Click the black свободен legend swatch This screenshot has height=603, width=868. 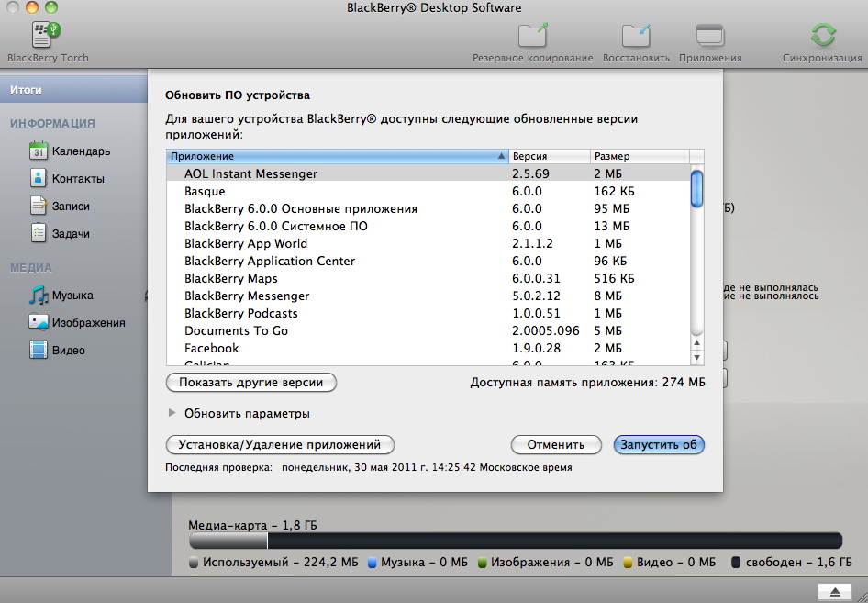[x=736, y=563]
